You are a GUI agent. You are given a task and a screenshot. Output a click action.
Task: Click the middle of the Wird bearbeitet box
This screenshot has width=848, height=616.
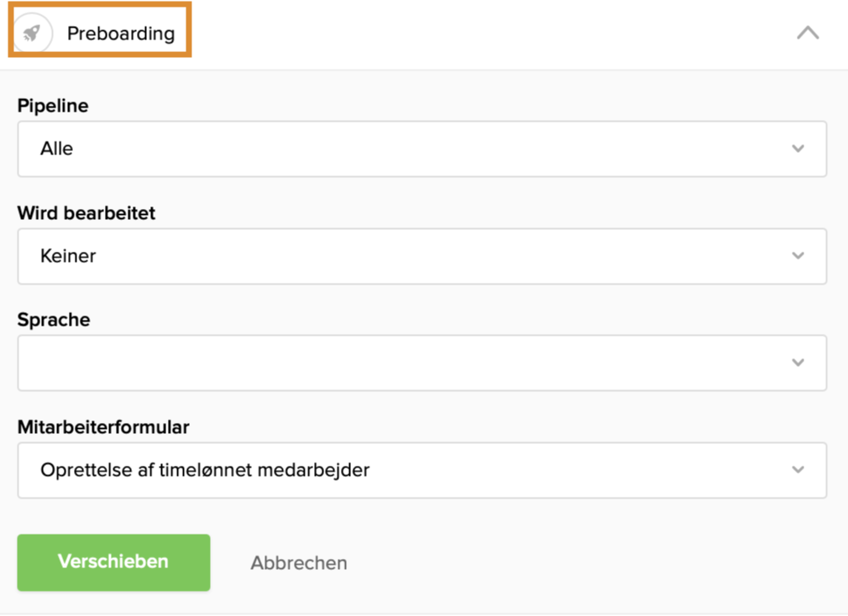pos(421,256)
